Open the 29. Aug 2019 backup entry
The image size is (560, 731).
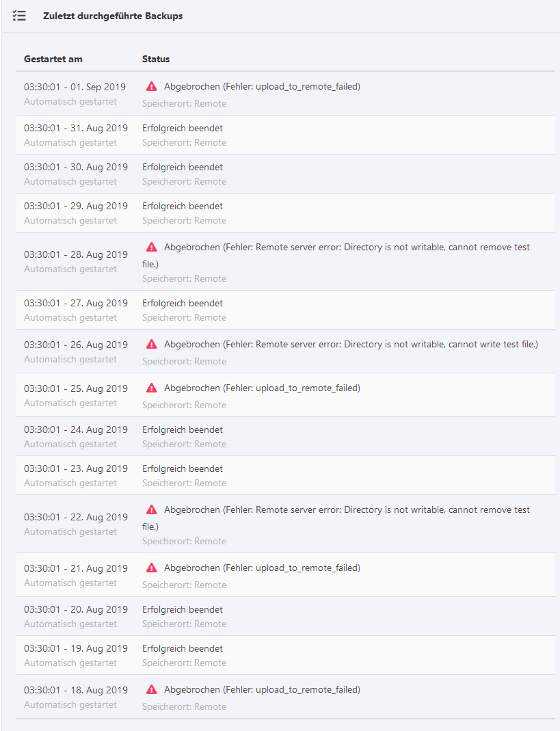76,206
